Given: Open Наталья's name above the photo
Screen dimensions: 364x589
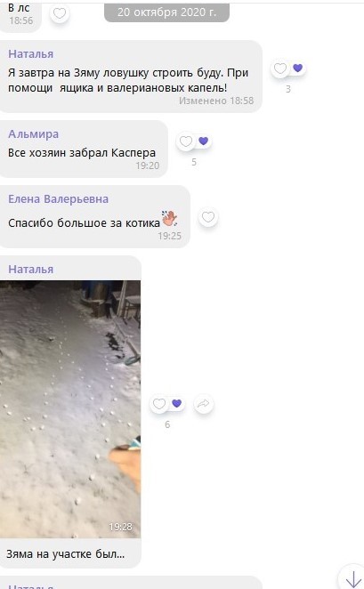Looking at the screenshot, I should point(31,270).
